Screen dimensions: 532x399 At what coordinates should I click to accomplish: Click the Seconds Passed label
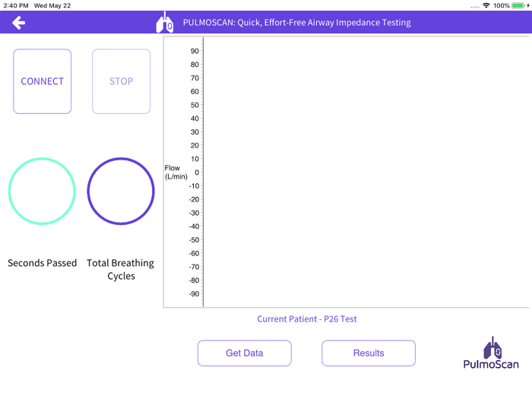[42, 263]
